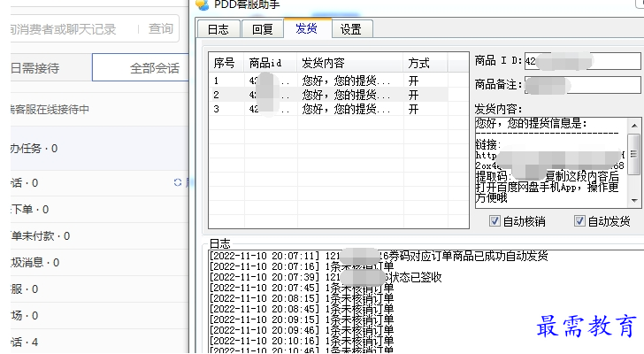Image resolution: width=644 pixels, height=354 pixels.
Task: Click the 20:07:39 状态已签收 log entry
Action: point(326,277)
